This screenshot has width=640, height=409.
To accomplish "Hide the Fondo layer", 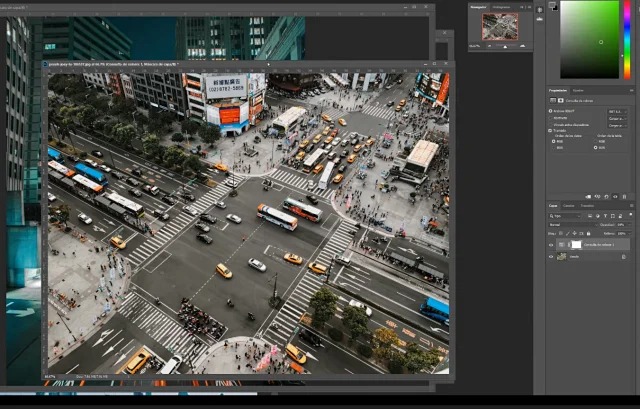I will pos(551,257).
